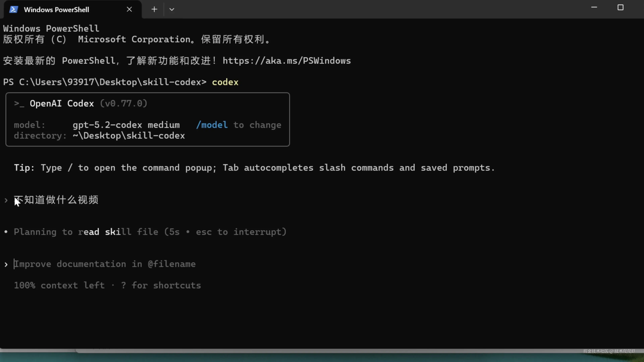The image size is (644, 362).
Task: Click the esc to interrupt text
Action: (240, 232)
